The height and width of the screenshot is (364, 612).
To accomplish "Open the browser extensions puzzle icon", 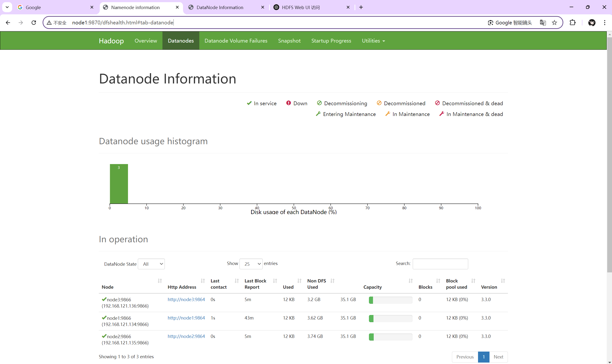I will (573, 22).
